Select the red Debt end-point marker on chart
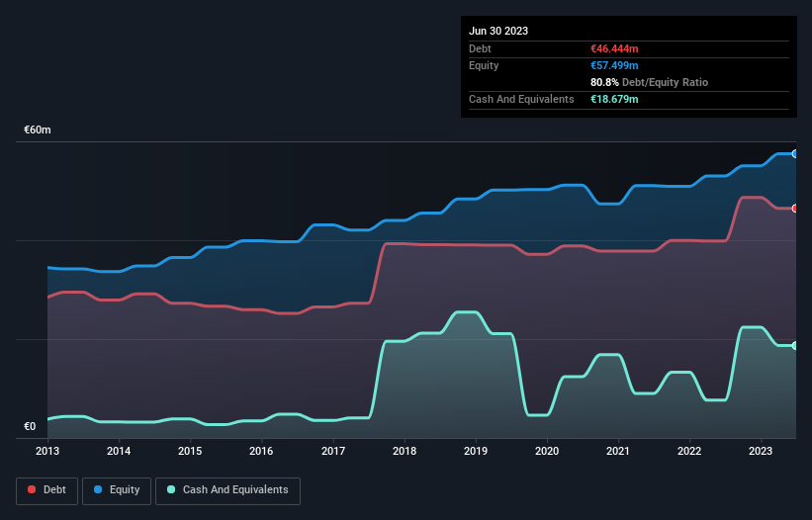The image size is (812, 520). (795, 209)
